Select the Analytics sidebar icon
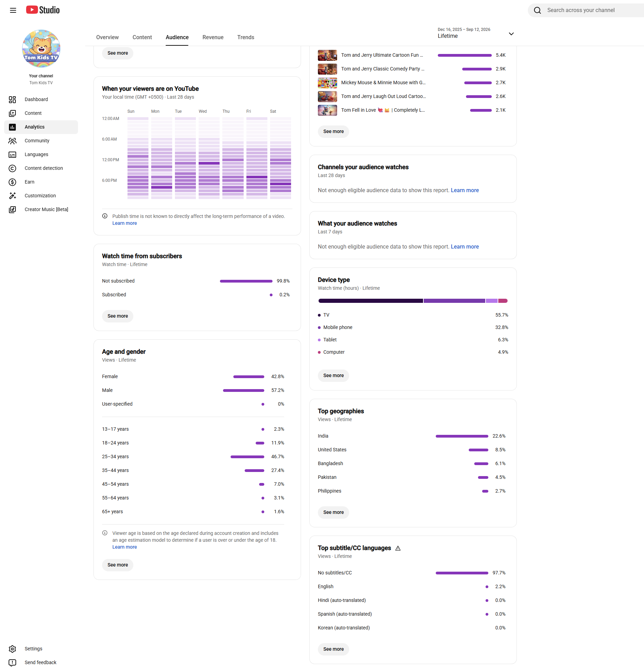This screenshot has height=671, width=644. (12, 127)
